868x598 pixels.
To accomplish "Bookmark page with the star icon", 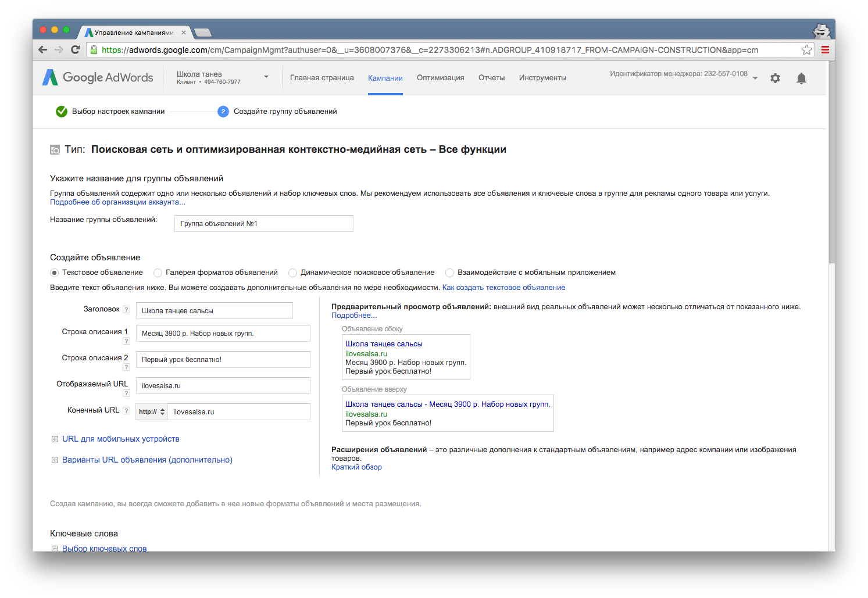I will pyautogui.click(x=806, y=50).
